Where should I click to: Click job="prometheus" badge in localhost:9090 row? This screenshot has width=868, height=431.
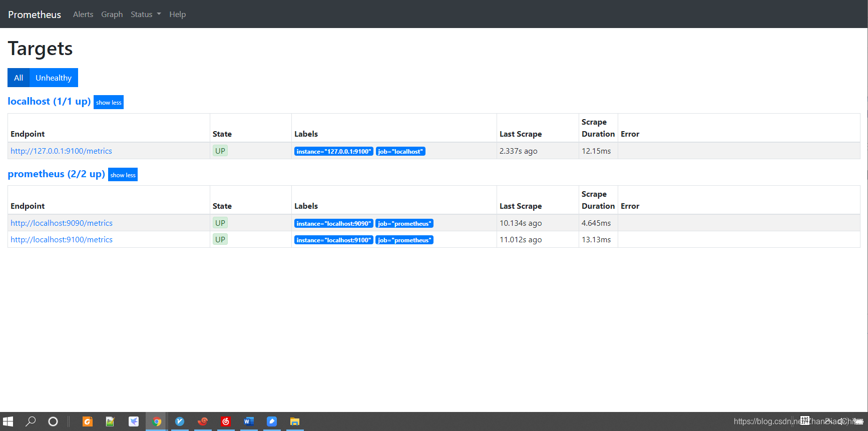[x=404, y=224]
